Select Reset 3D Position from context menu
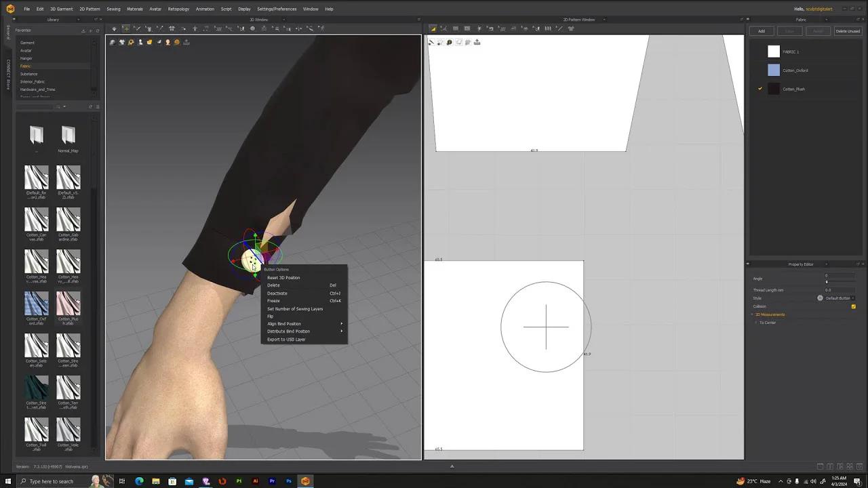The image size is (868, 488). pos(283,278)
